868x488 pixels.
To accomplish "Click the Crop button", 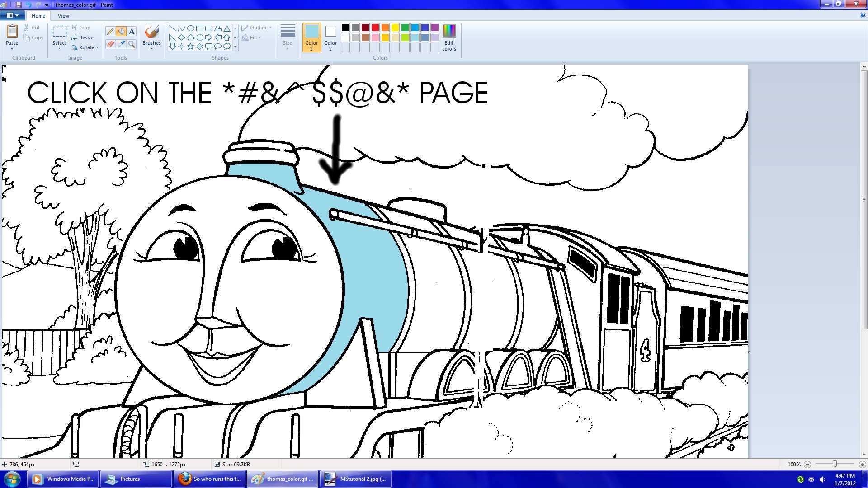I will coord(81,28).
